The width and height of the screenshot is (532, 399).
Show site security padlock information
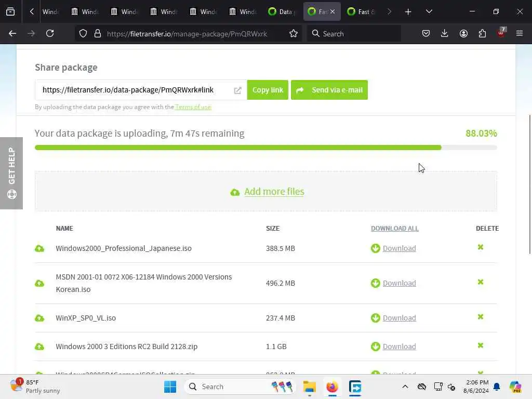click(x=98, y=34)
